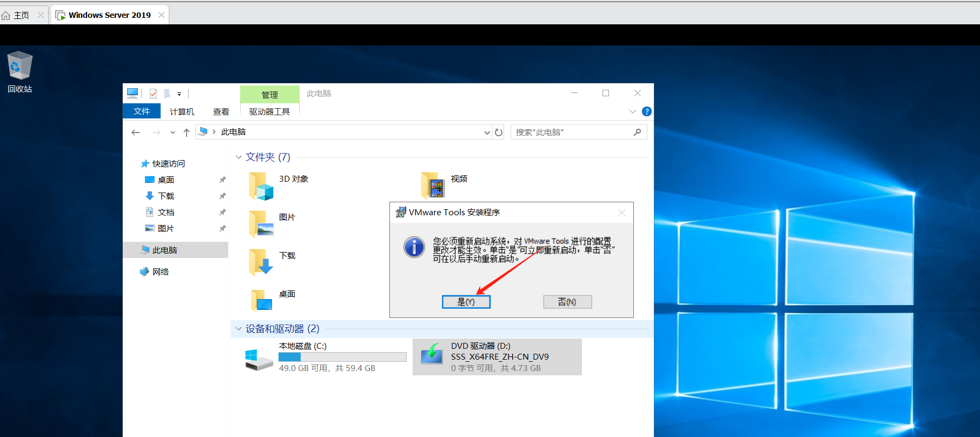980x437 pixels.
Task: Open Explorer help via the blue question icon
Action: pos(646,111)
